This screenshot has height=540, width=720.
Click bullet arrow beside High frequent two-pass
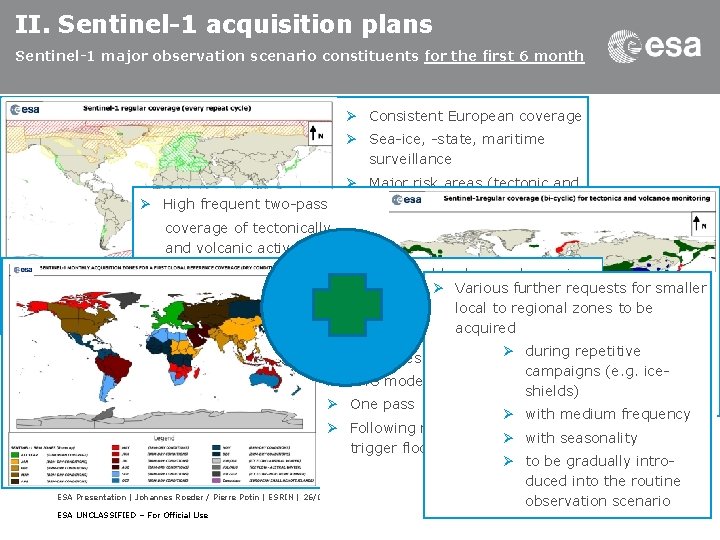tap(146, 204)
